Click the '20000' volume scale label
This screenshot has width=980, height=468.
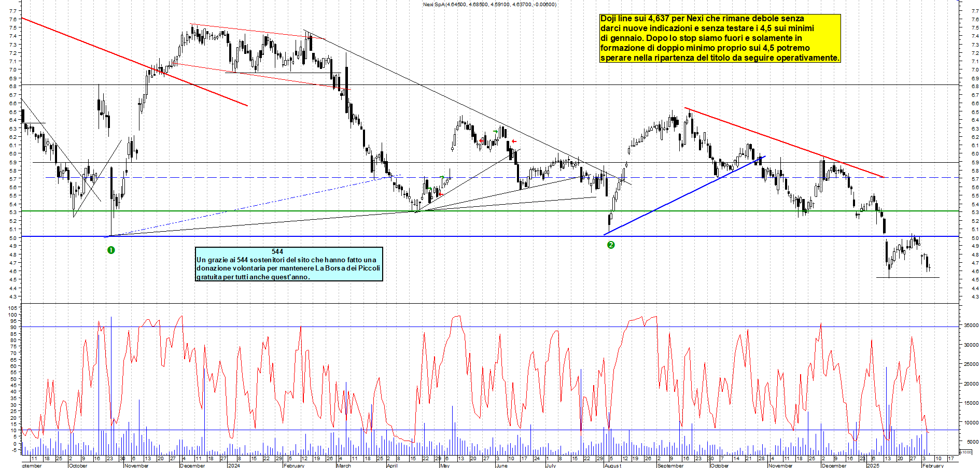pyautogui.click(x=971, y=384)
